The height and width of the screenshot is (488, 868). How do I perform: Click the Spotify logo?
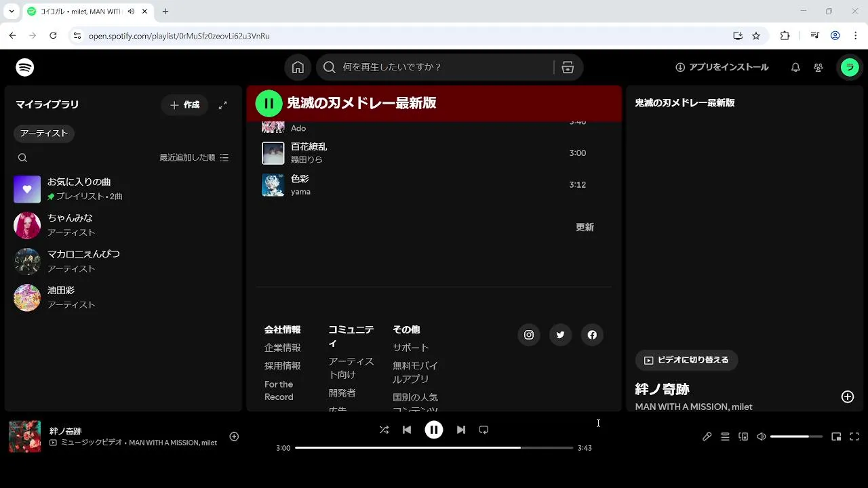25,67
